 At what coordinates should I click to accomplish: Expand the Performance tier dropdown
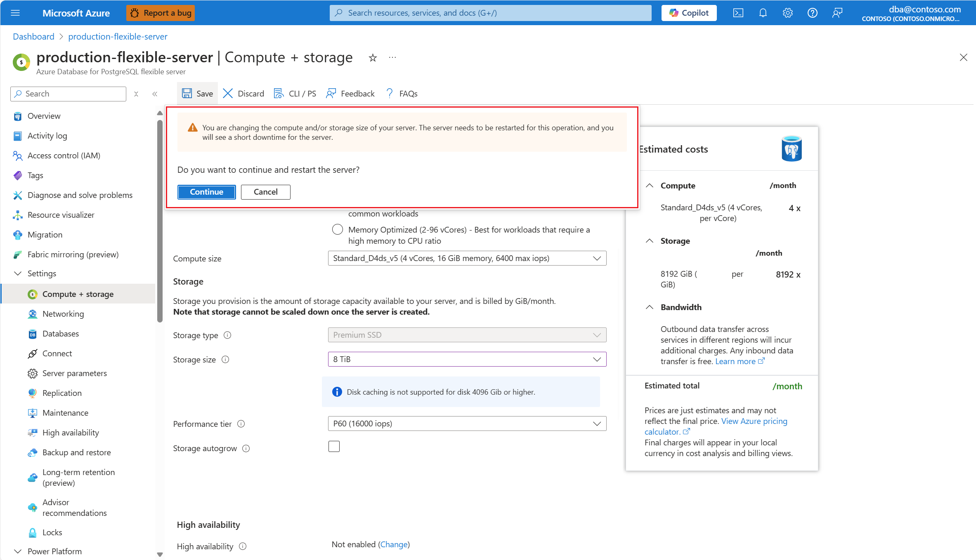(467, 424)
